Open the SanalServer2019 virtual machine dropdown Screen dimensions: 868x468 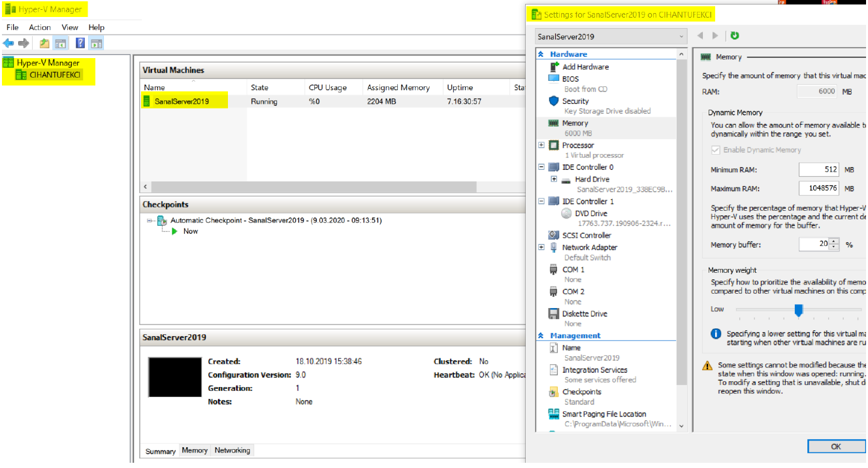click(x=611, y=37)
